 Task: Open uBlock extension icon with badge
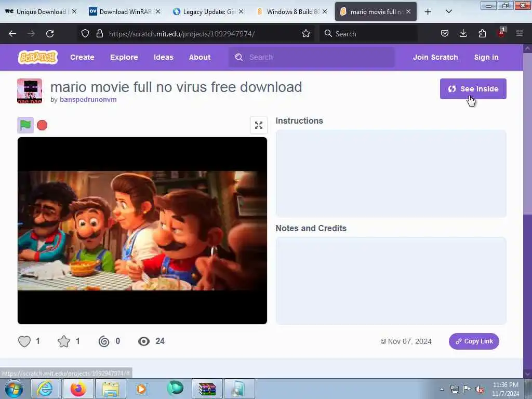(501, 33)
